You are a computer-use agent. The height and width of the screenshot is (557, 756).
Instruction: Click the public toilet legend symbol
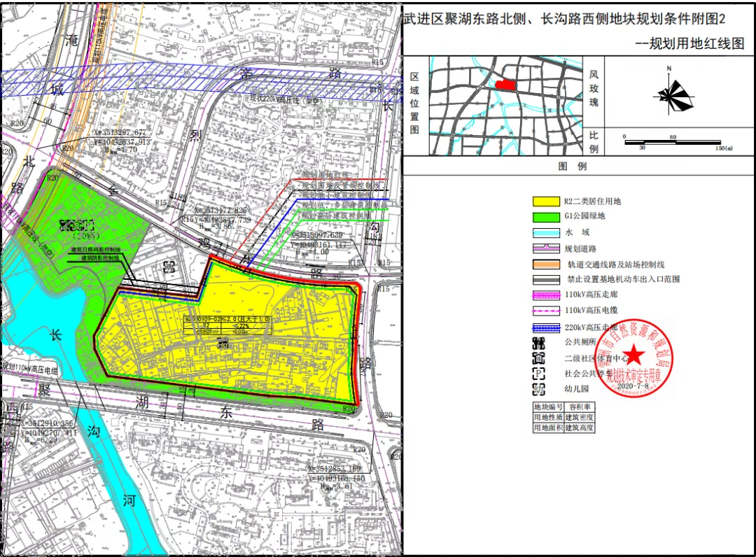(x=538, y=343)
